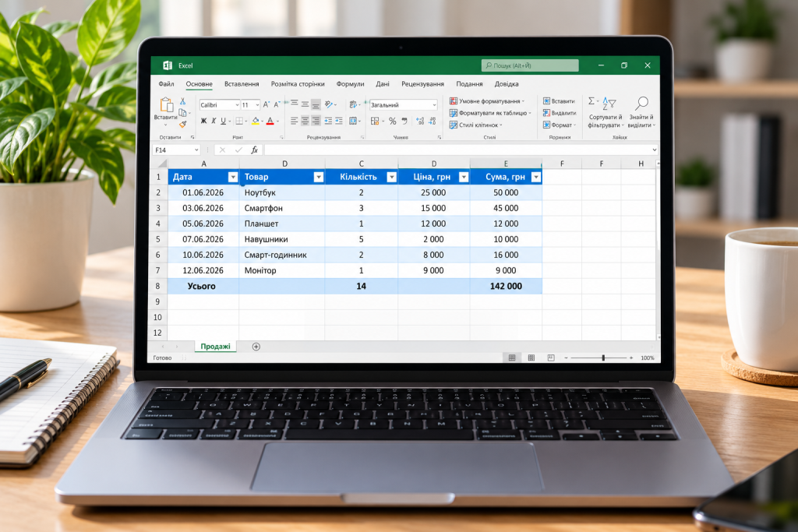This screenshot has height=532, width=798.
Task: Switch to Page Break Preview icon in status bar
Action: coord(551,358)
